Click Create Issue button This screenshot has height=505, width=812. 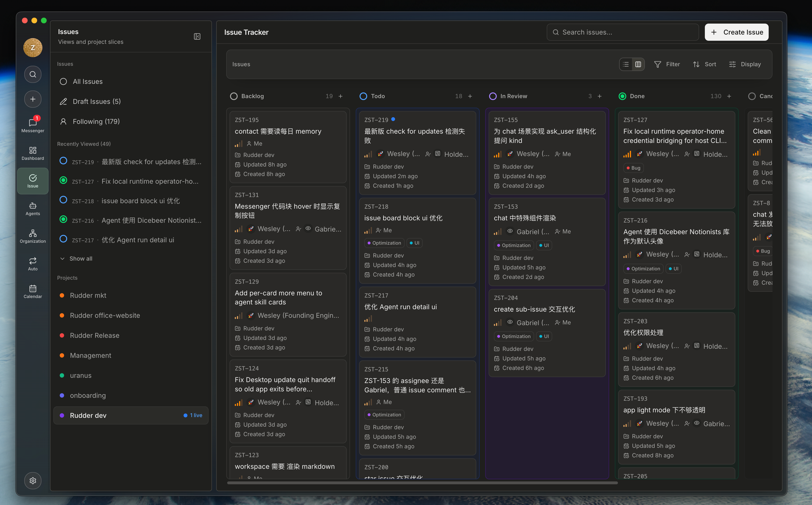tap(737, 32)
